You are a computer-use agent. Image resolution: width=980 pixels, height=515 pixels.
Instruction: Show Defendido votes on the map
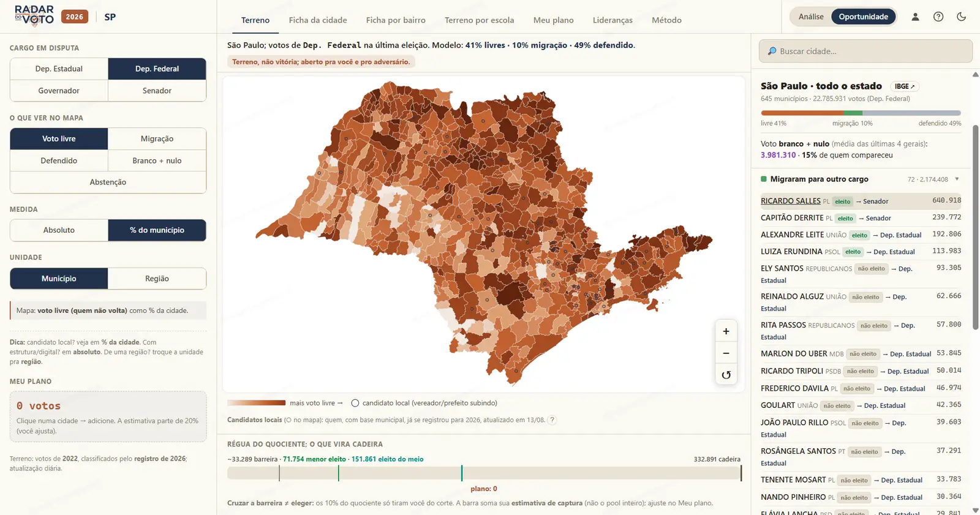[x=59, y=160]
